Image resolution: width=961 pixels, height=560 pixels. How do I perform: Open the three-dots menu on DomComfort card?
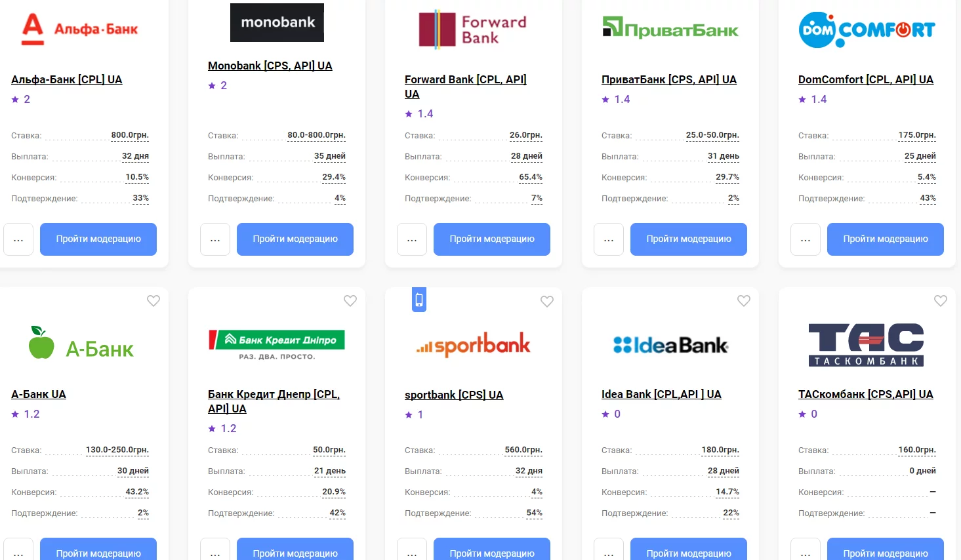pos(806,239)
